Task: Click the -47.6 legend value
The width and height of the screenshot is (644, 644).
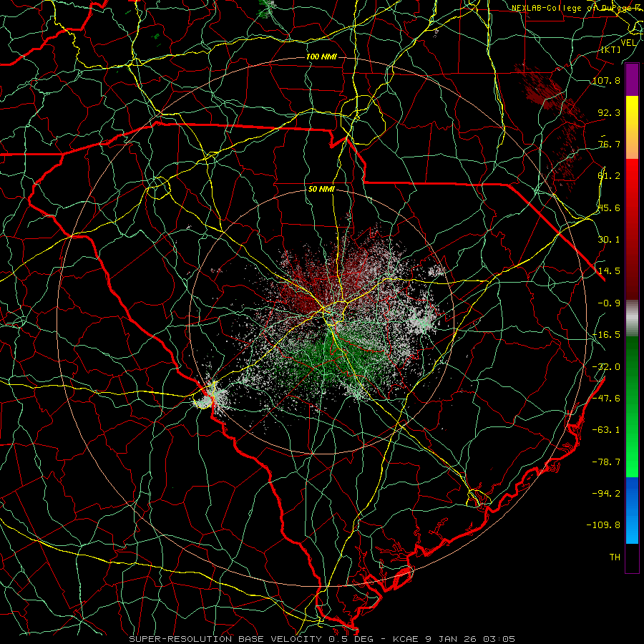Action: 606,399
